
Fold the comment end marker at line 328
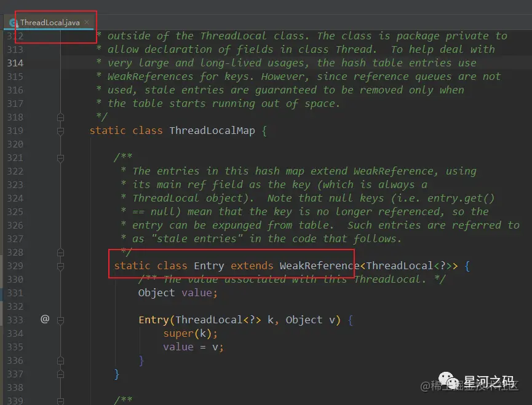pos(61,253)
